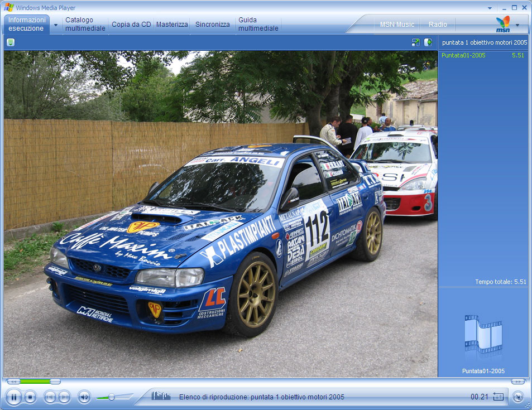The width and height of the screenshot is (532, 410).
Task: Stop playback with the Stop button
Action: click(30, 397)
